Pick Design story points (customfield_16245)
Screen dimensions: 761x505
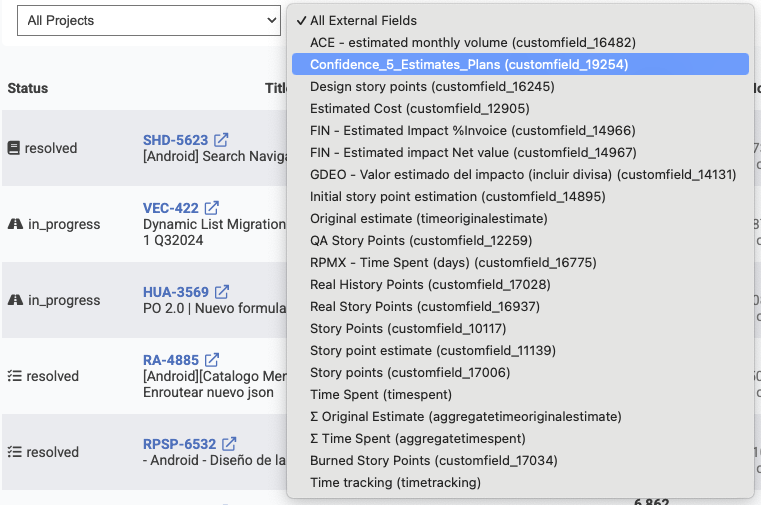click(432, 86)
